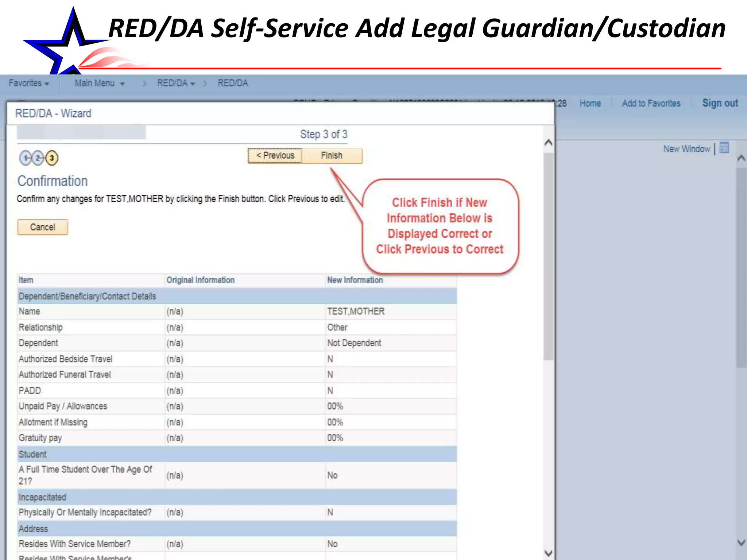Viewport: 747px width, 560px height.
Task: Click the wizard scrollbar up arrow
Action: (x=548, y=143)
